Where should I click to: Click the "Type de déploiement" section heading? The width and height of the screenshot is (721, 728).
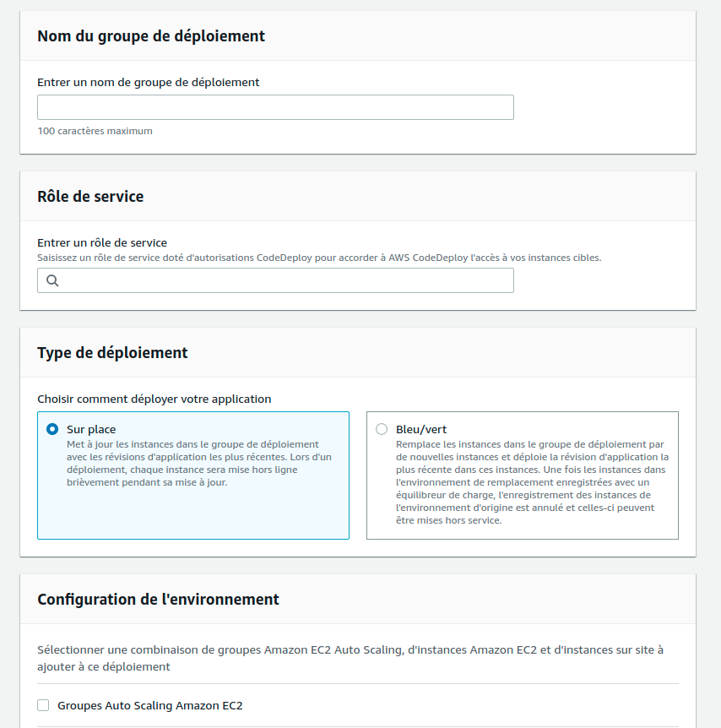112,353
